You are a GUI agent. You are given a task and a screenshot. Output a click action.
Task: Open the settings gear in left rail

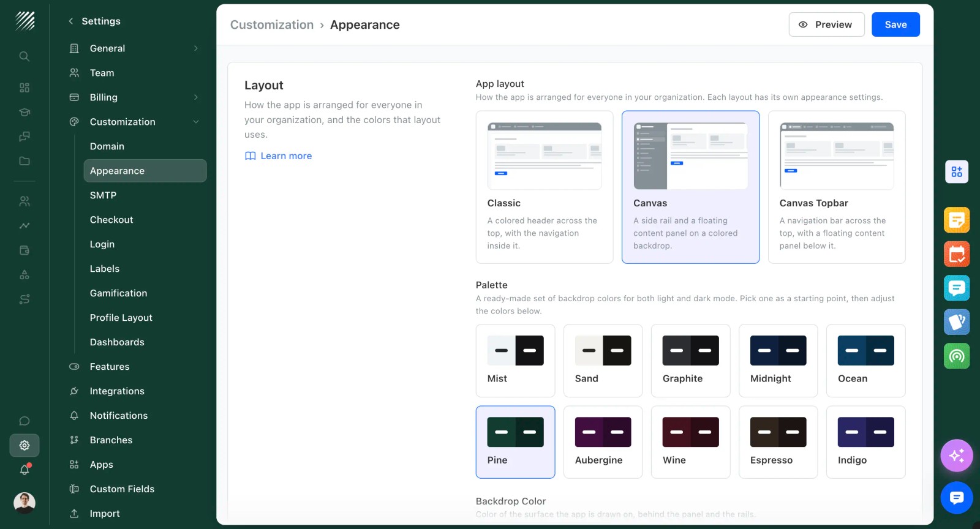click(x=24, y=445)
